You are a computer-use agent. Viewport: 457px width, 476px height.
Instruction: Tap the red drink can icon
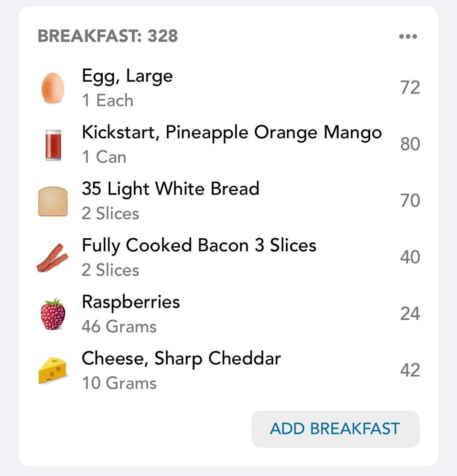point(53,145)
